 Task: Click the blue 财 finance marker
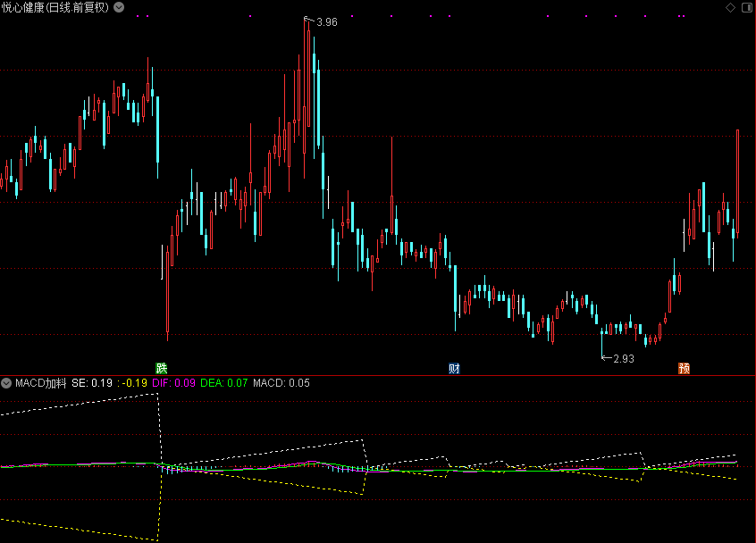click(454, 368)
